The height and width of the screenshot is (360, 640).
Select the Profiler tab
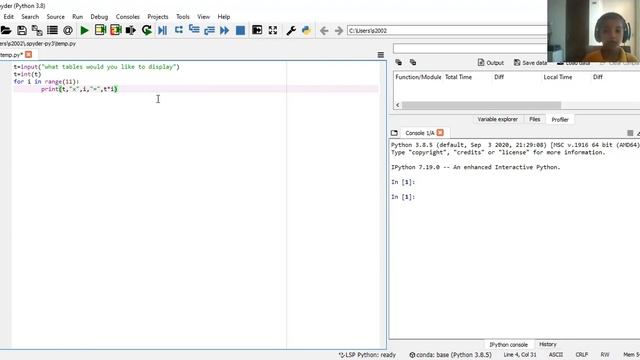point(560,120)
